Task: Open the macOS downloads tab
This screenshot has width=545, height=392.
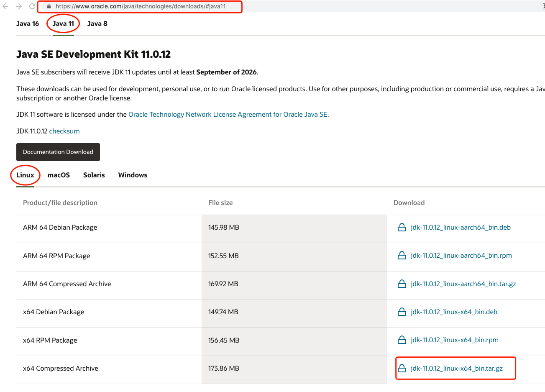Action: [x=59, y=175]
